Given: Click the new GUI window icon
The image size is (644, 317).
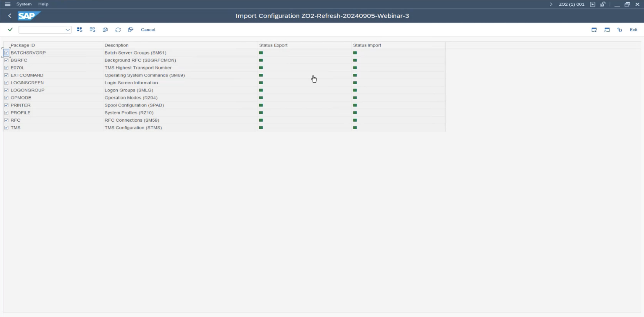Looking at the screenshot, I should click(x=594, y=30).
